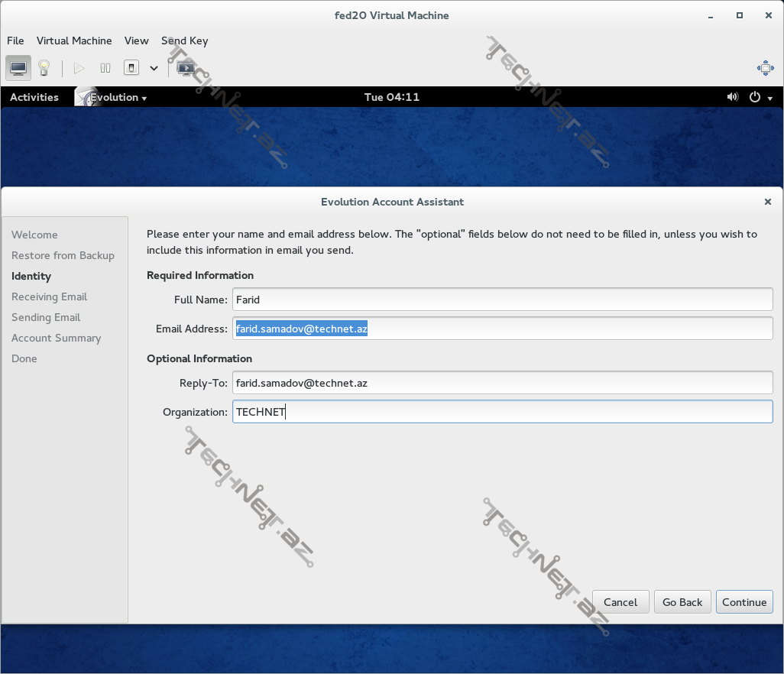Click the Continue button
This screenshot has width=784, height=674.
coord(744,601)
